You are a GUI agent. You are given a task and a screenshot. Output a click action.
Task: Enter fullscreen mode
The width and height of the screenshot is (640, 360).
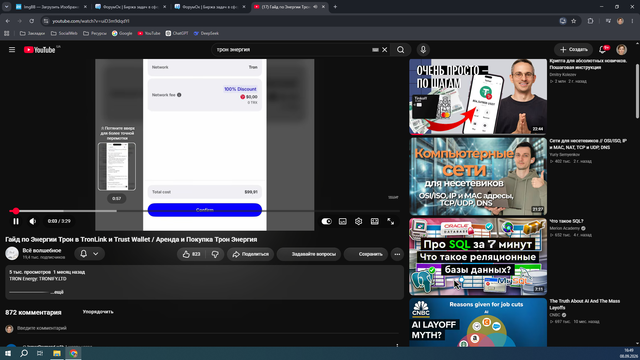tap(391, 221)
